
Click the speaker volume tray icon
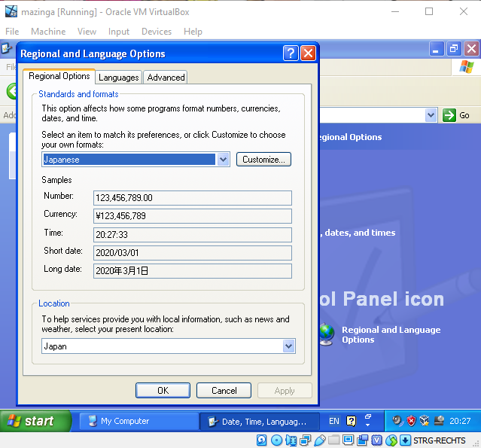397,421
